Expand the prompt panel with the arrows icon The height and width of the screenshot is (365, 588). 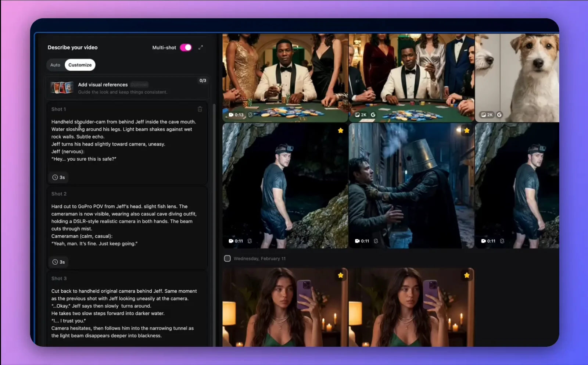point(201,47)
